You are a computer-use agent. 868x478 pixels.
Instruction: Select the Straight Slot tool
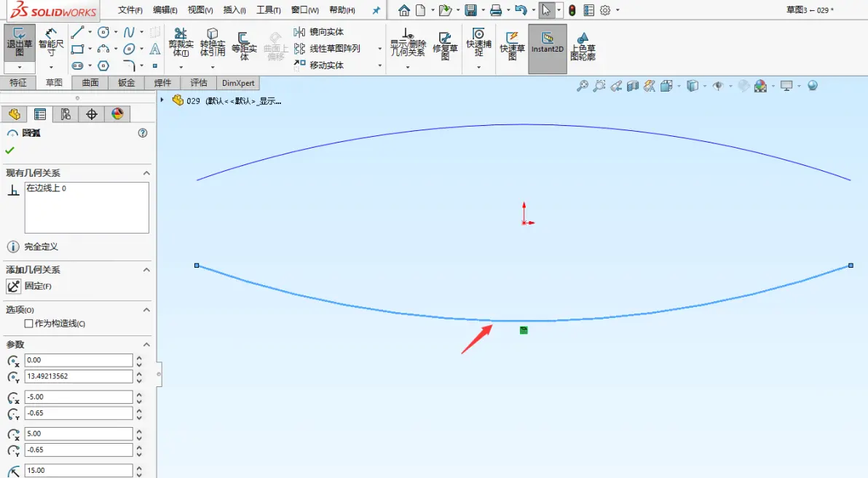(x=77, y=65)
